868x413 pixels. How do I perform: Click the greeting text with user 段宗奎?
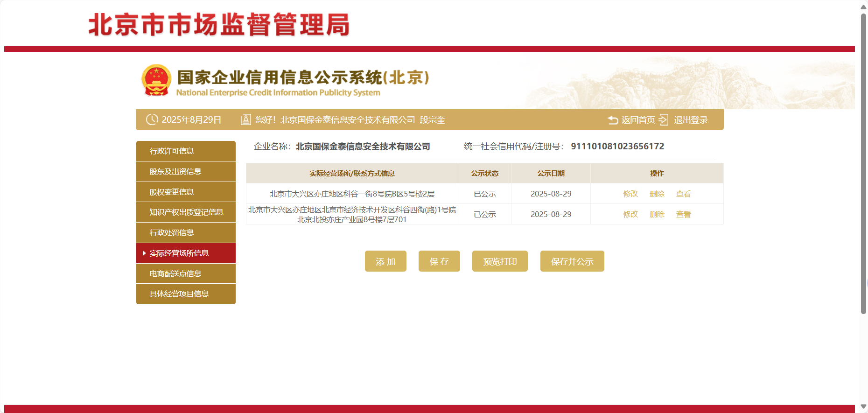(350, 120)
